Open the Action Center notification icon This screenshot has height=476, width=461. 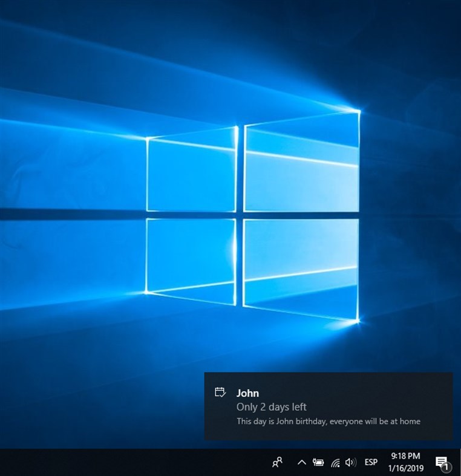[x=443, y=463]
